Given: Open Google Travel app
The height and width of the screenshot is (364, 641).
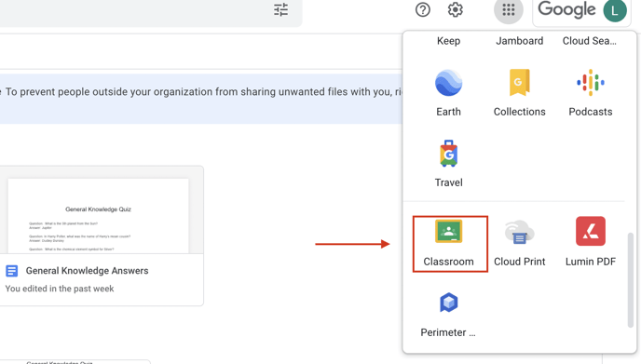Looking at the screenshot, I should click(448, 164).
